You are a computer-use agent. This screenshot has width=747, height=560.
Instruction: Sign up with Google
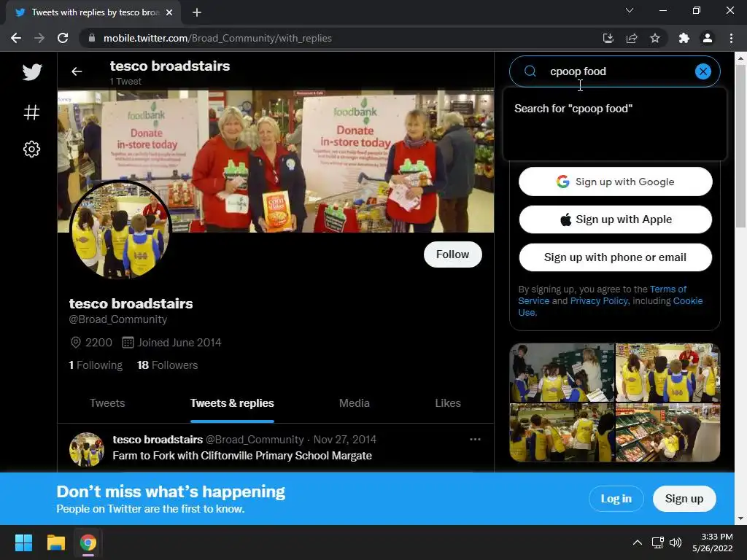[616, 182]
